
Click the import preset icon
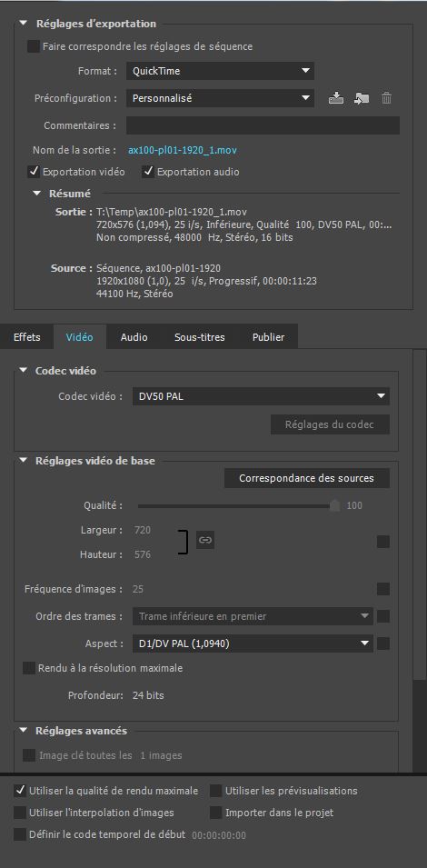coord(362,98)
